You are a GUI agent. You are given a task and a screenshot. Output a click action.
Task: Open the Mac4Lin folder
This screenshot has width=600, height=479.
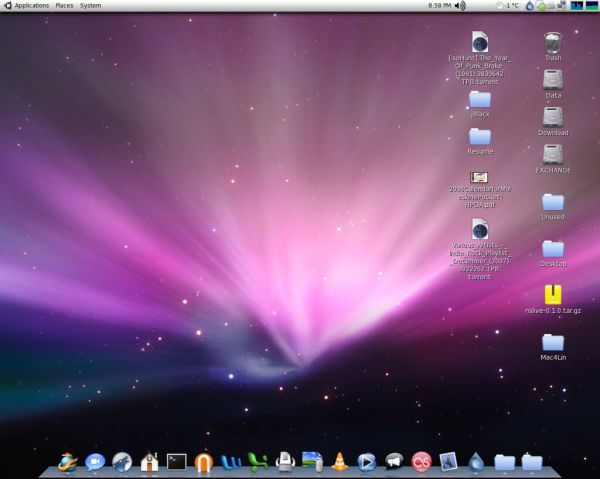553,342
